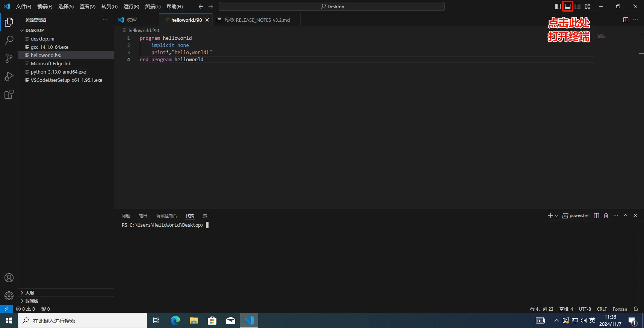The height and width of the screenshot is (328, 644).
Task: Open the 文件(F) menu
Action: point(24,6)
